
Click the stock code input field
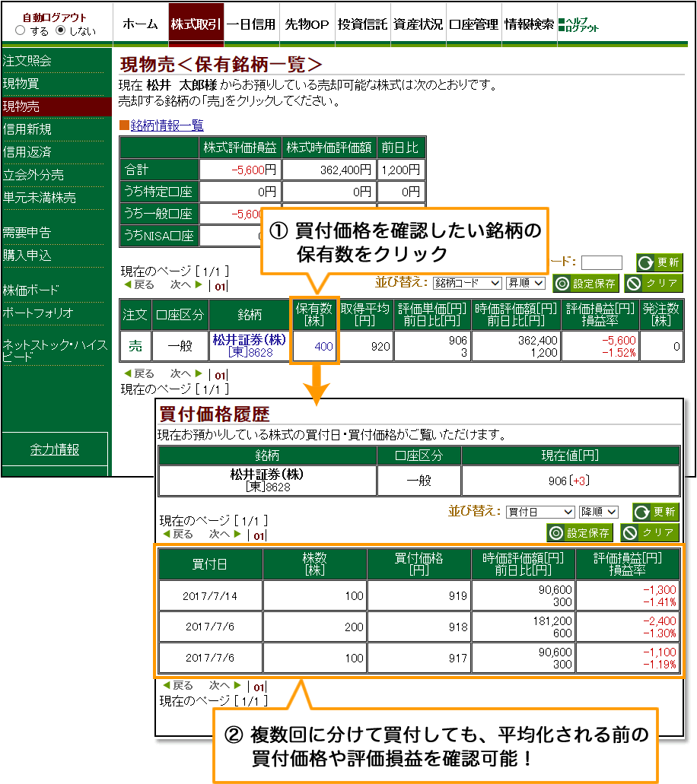(x=601, y=262)
